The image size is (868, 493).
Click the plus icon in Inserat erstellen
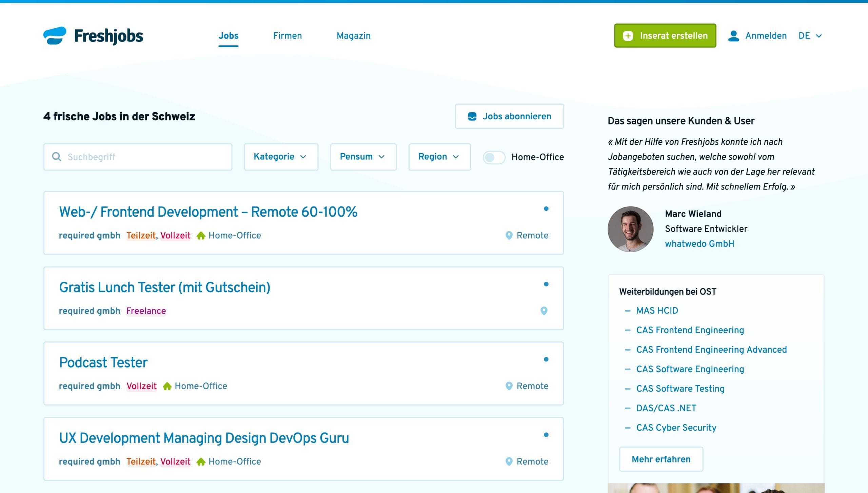[628, 36]
